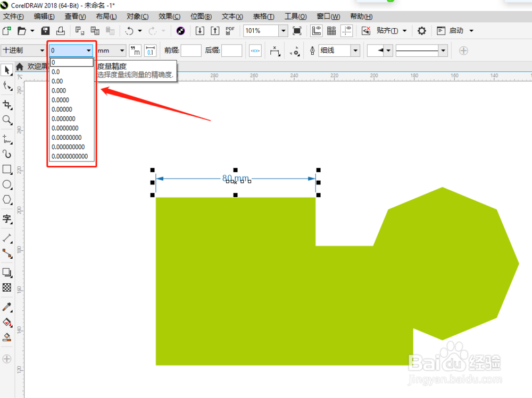Screen dimensions: 532x398
Task: Select the Ellipse tool
Action: coord(7,184)
